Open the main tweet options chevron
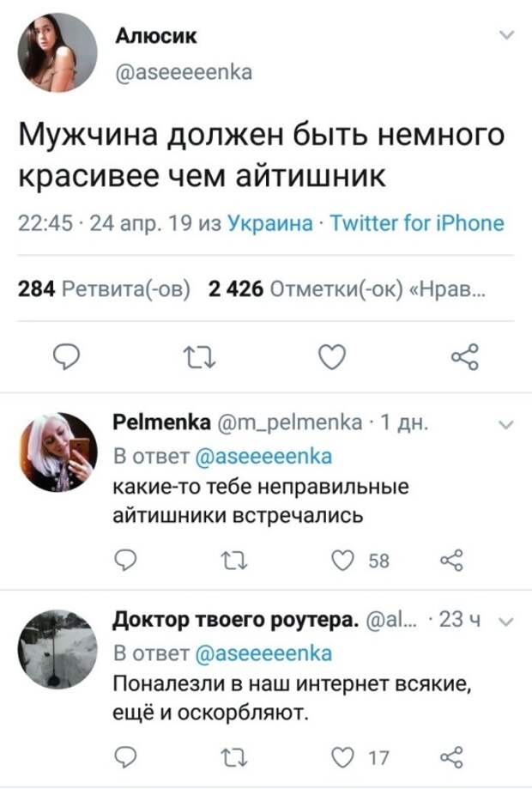This screenshot has width=532, height=789. click(505, 35)
